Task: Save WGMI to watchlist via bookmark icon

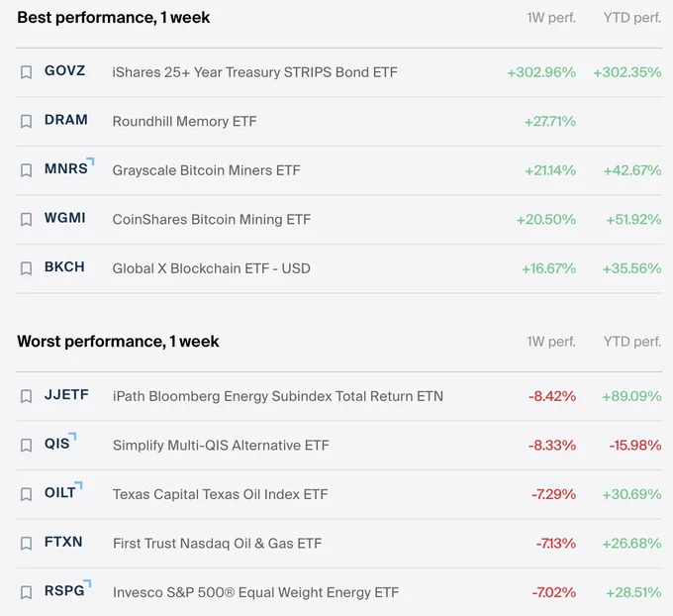Action: pyautogui.click(x=26, y=219)
